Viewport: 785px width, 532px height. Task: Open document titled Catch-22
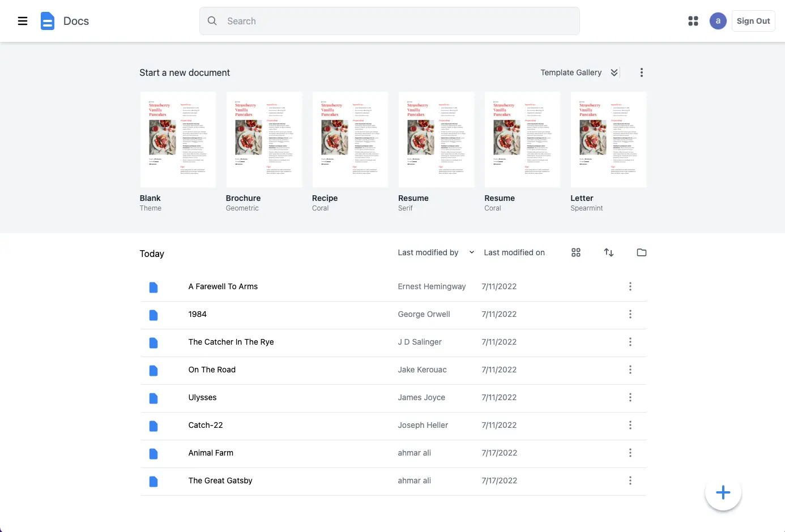click(x=206, y=425)
